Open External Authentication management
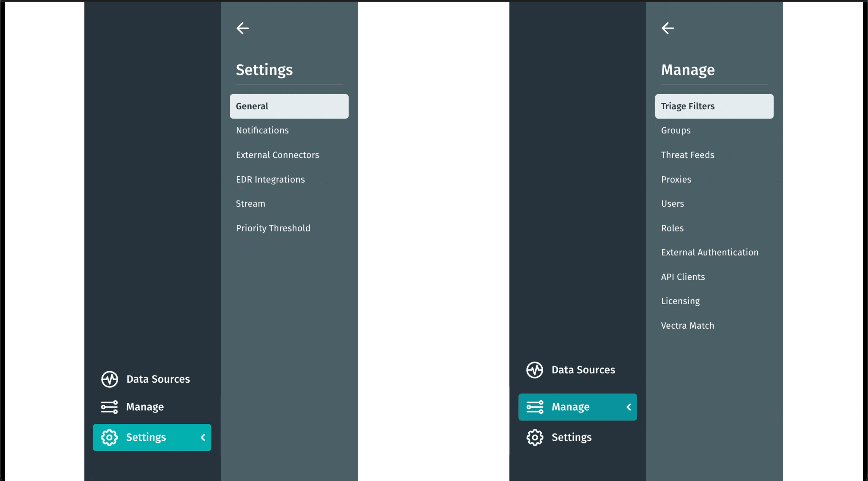The height and width of the screenshot is (481, 868). [x=710, y=252]
